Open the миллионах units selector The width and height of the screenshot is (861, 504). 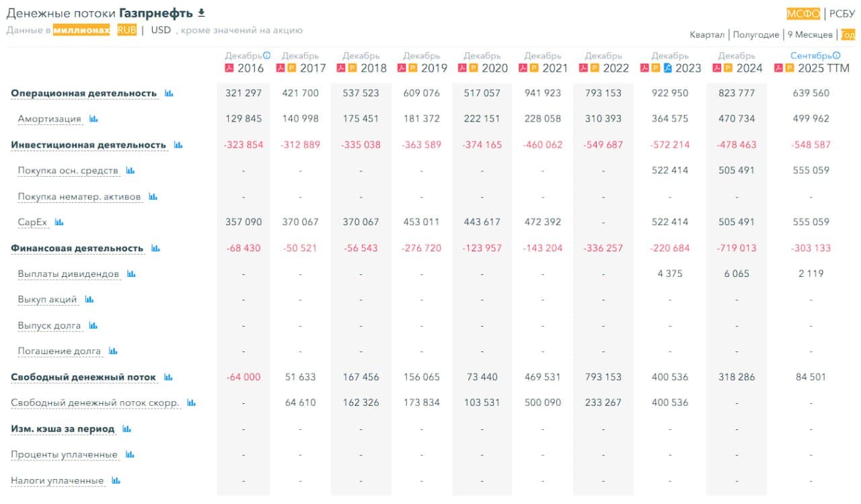click(x=81, y=30)
